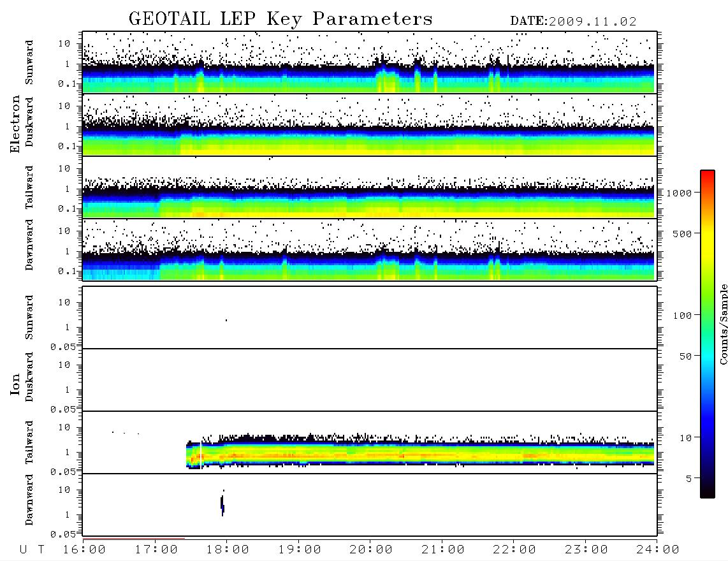
Task: Click the DATE:2009.11.02 label
Action: tap(573, 22)
